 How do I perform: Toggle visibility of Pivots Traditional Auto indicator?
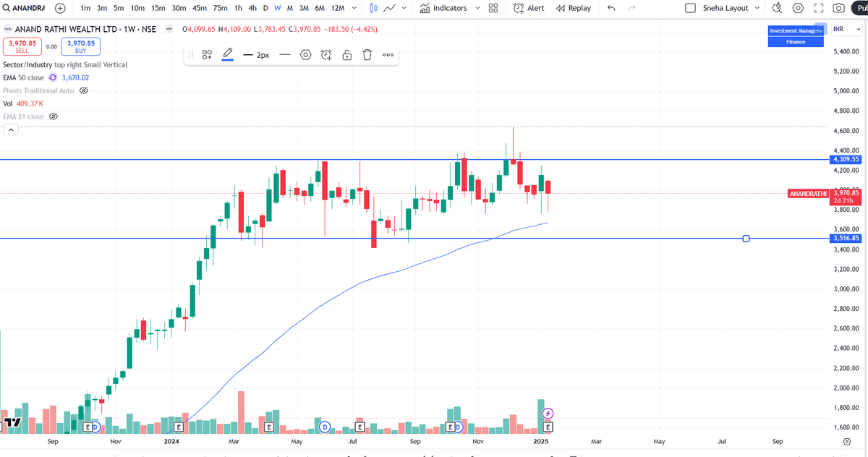[x=83, y=90]
